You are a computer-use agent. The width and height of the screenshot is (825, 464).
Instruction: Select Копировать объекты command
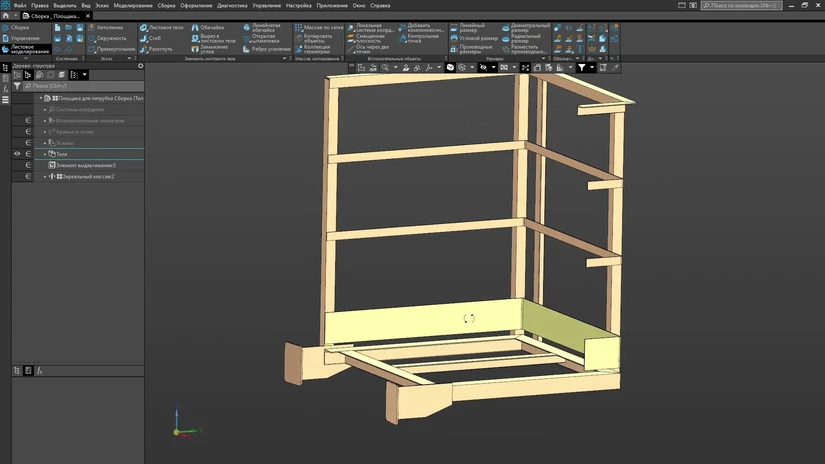(x=313, y=38)
